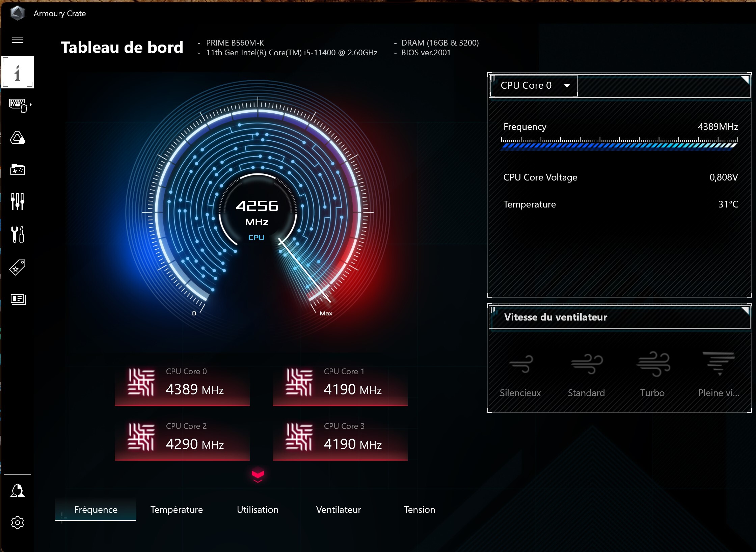Select the Standard fan mode icon
The width and height of the screenshot is (756, 552).
click(587, 364)
